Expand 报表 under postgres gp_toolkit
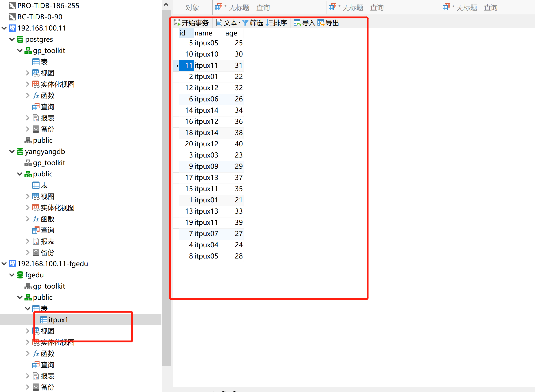 click(x=28, y=118)
